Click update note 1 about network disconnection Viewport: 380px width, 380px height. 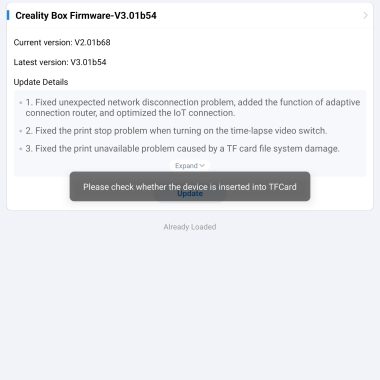(193, 107)
